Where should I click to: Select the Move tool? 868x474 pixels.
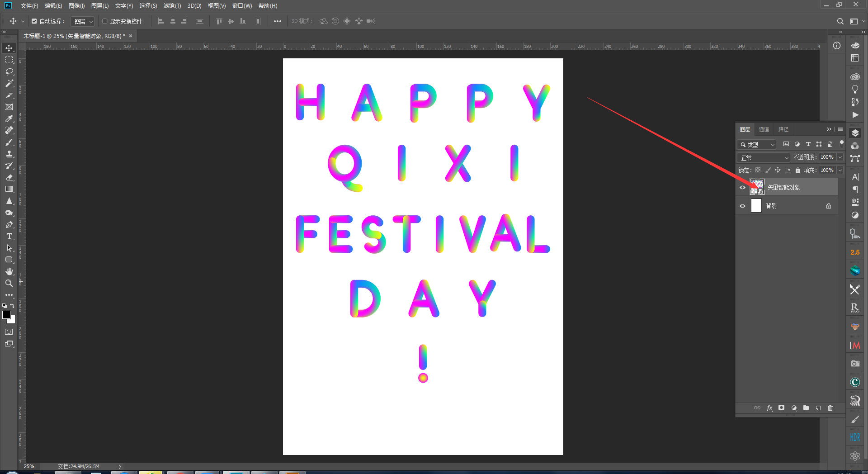click(x=9, y=48)
